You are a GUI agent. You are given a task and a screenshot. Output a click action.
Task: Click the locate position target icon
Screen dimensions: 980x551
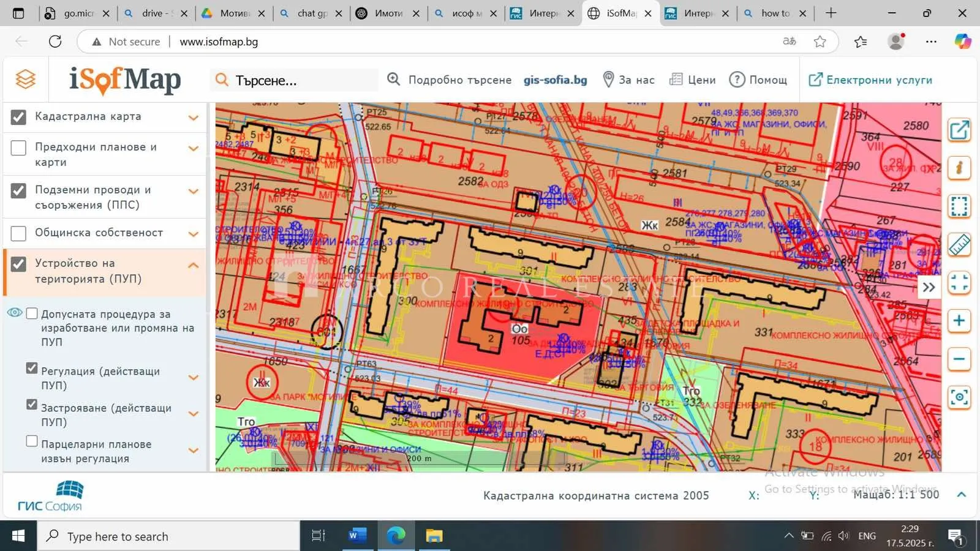click(959, 397)
